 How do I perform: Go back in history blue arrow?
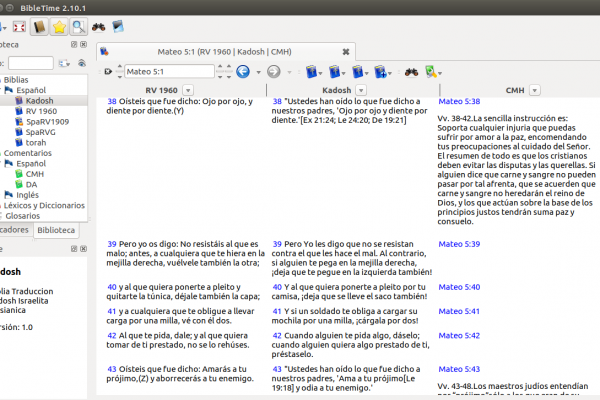[243, 72]
